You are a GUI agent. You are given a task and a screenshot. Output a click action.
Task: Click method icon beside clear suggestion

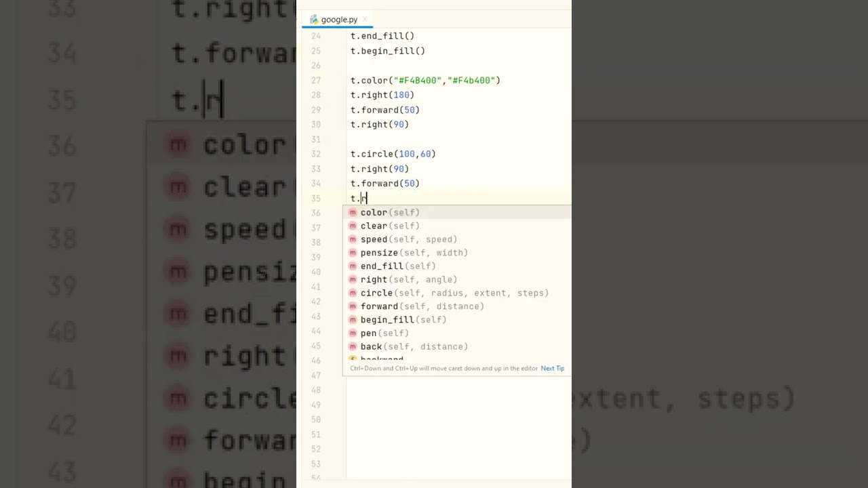click(353, 226)
